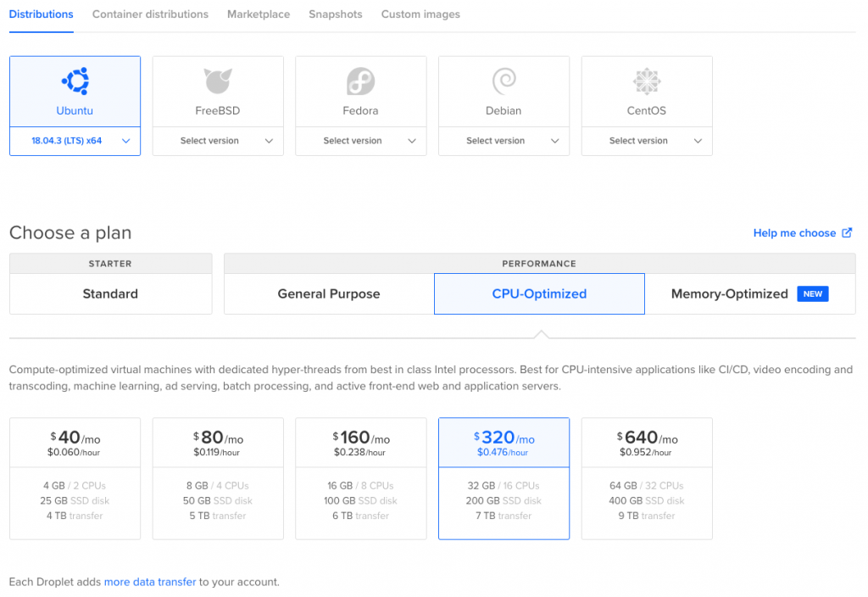Click the 400 GB SSD disk text
The image size is (868, 597).
(647, 500)
